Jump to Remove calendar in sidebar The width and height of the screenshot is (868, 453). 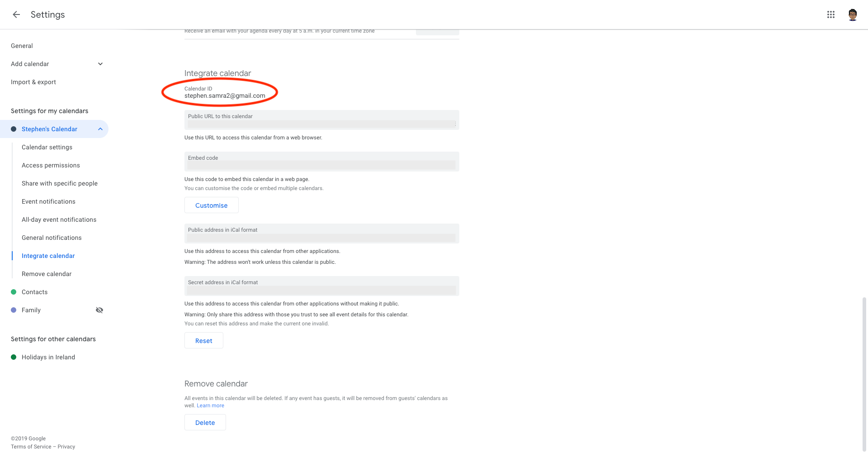[47, 274]
